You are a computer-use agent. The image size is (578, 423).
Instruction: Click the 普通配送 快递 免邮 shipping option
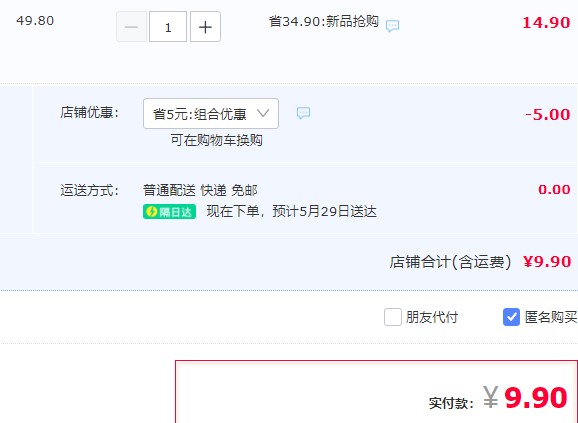pyautogui.click(x=200, y=190)
